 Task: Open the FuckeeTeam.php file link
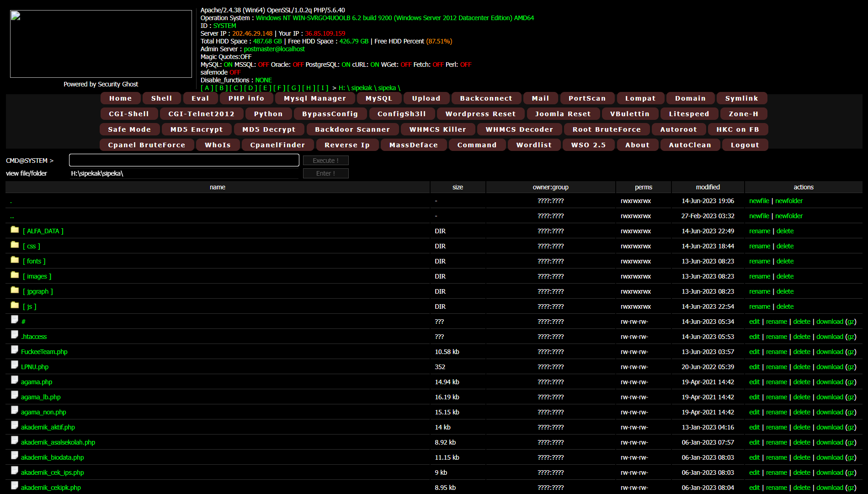click(x=44, y=352)
